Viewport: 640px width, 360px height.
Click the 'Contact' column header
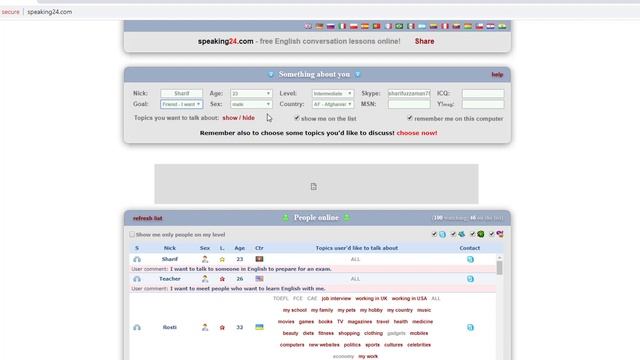tap(470, 248)
